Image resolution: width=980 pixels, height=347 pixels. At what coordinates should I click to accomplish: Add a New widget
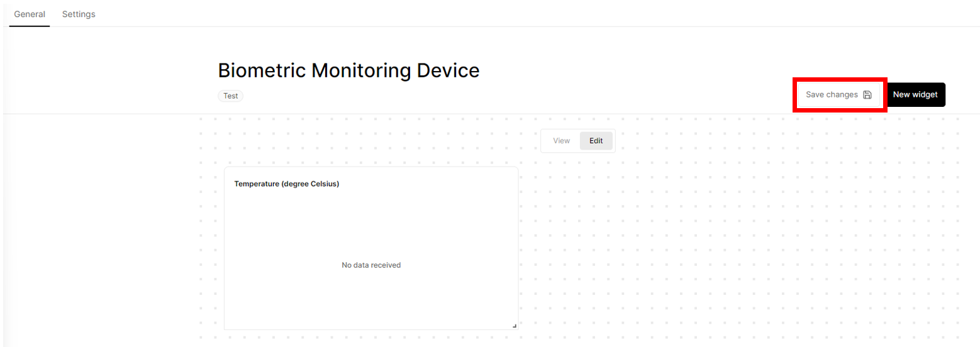pos(915,95)
